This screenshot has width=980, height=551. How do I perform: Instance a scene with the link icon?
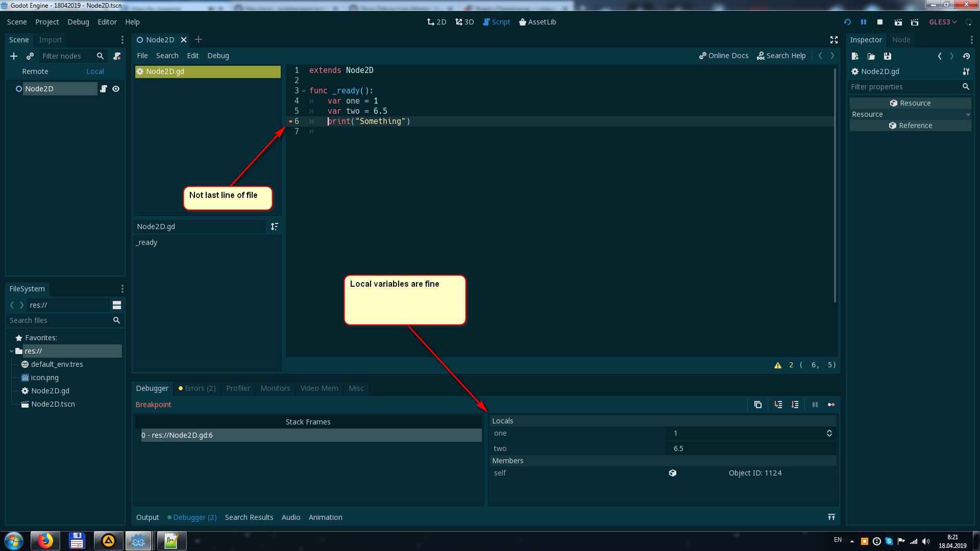(30, 56)
